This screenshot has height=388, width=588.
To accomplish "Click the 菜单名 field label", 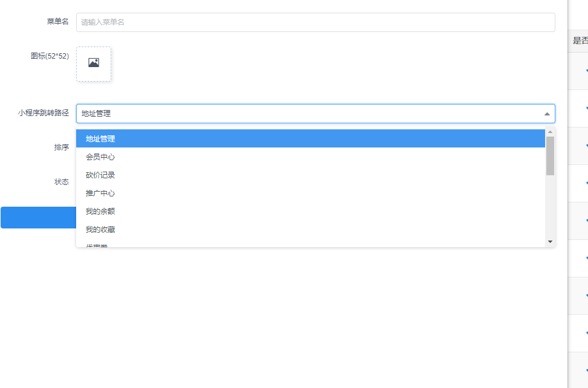I will 58,22.
